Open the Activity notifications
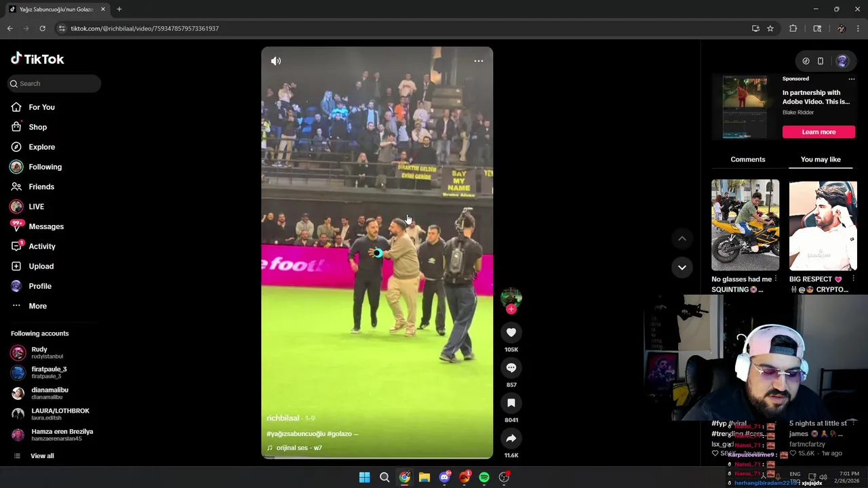The image size is (868, 488). click(42, 246)
